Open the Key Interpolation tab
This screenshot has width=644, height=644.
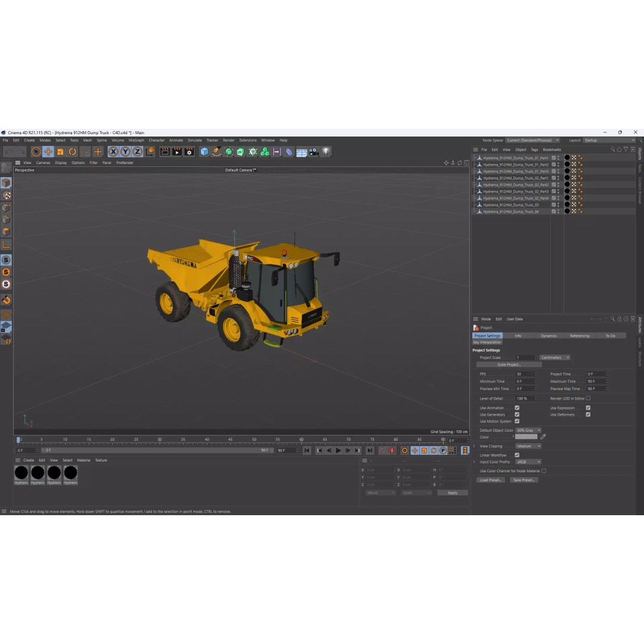[x=487, y=342]
